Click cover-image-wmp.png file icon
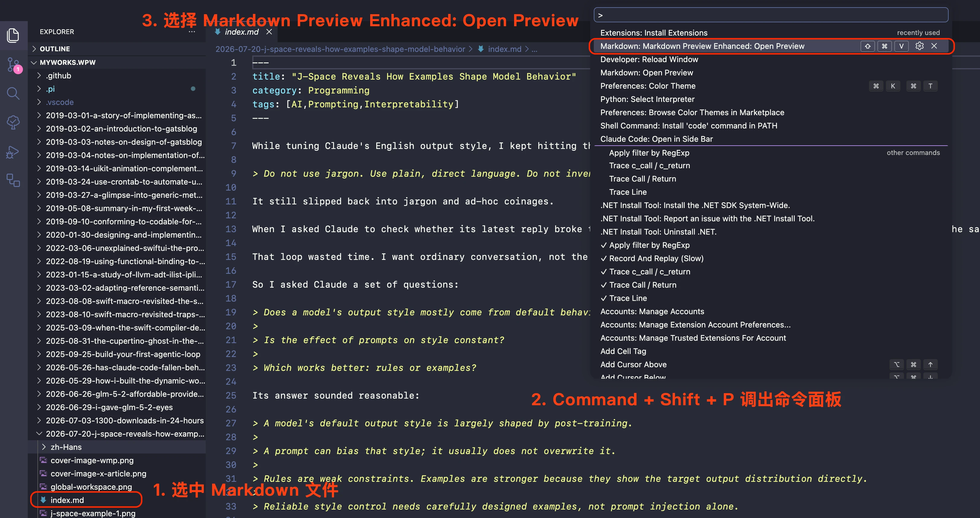This screenshot has height=518, width=980. click(x=44, y=460)
